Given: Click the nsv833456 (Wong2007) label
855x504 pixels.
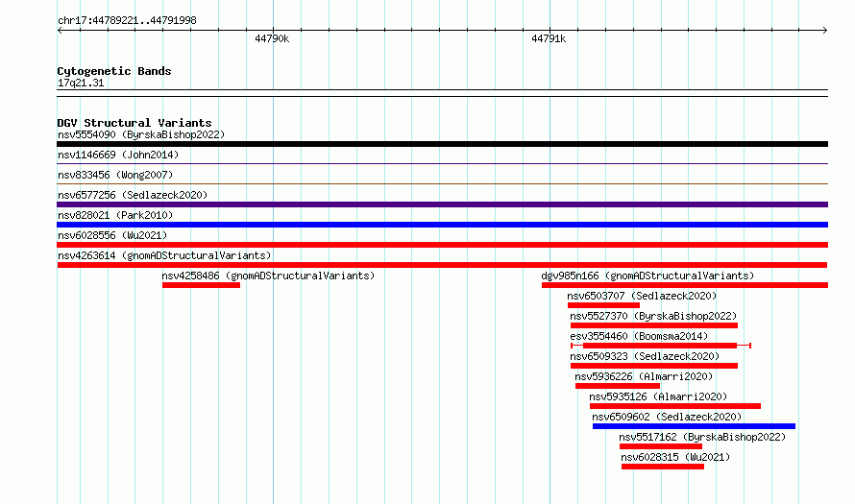Looking at the screenshot, I should [x=115, y=175].
